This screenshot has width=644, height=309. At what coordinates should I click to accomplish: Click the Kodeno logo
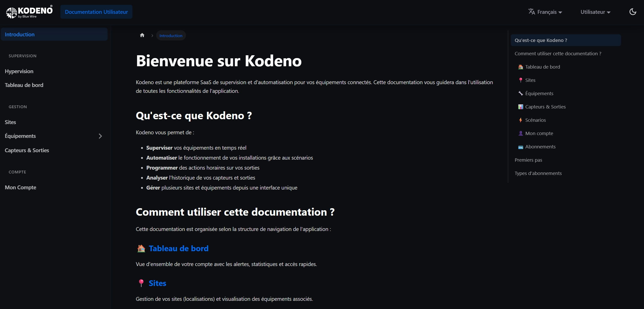pyautogui.click(x=29, y=12)
